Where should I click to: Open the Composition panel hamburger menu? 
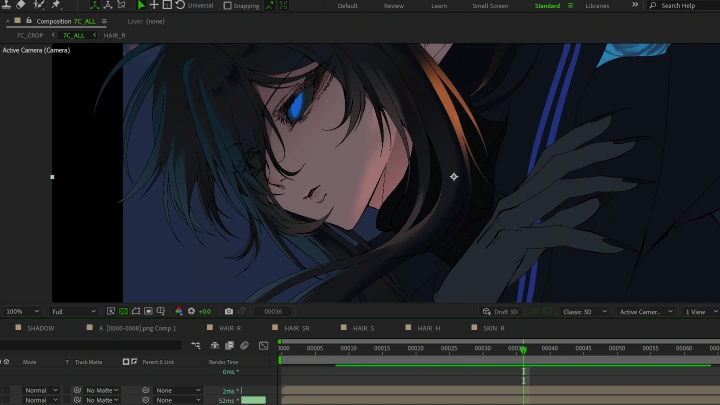pyautogui.click(x=104, y=21)
